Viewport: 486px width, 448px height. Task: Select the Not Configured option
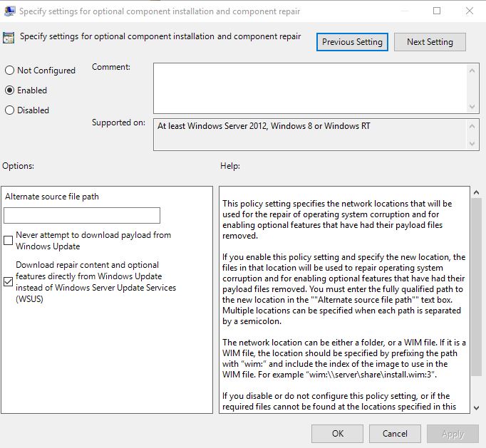[x=9, y=71]
